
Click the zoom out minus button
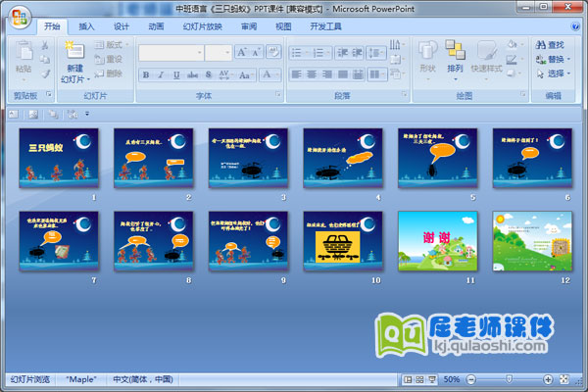click(x=471, y=379)
